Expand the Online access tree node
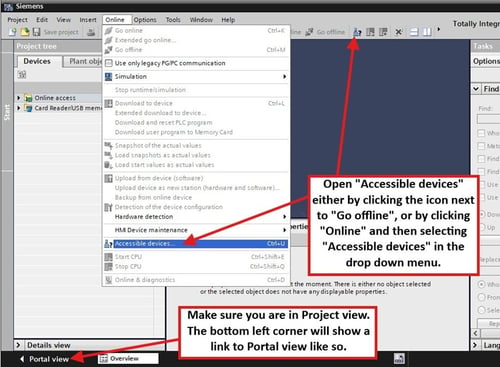 pos(19,98)
